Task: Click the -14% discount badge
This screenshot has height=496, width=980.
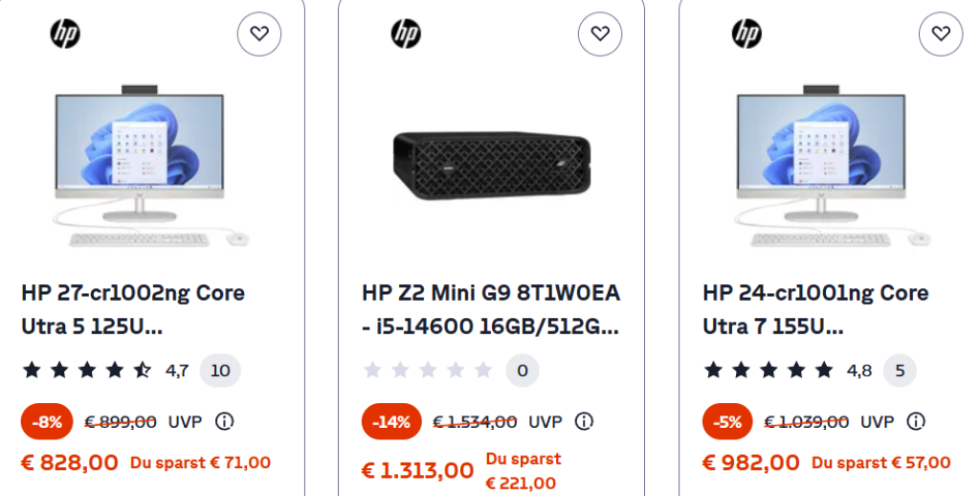Action: [391, 421]
